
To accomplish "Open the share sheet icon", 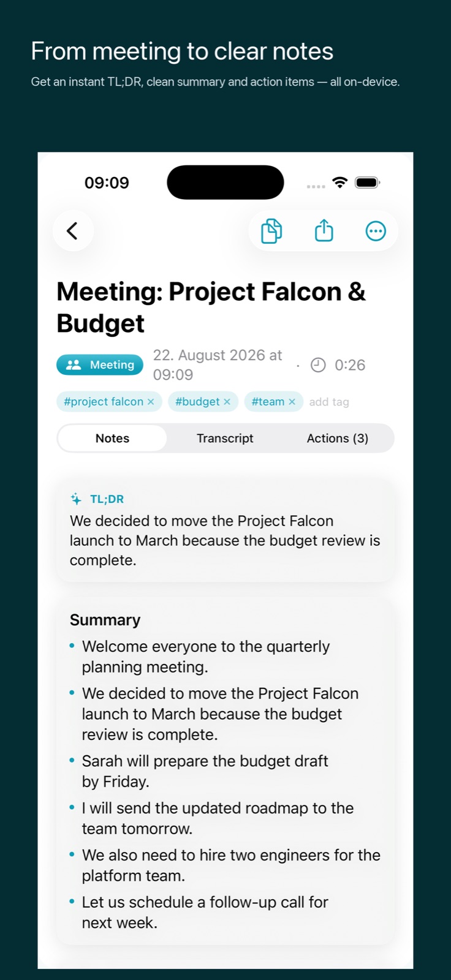I will 324,231.
